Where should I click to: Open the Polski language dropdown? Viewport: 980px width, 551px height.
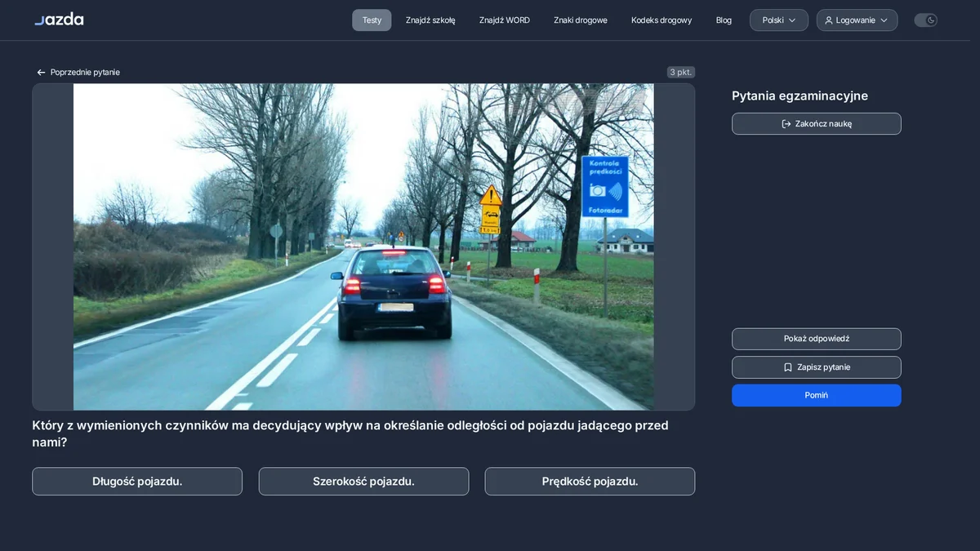tap(779, 20)
